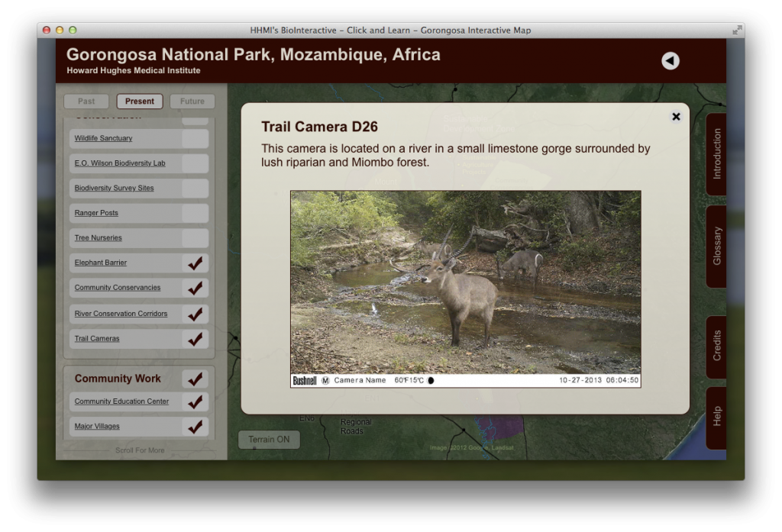Open the Glossary side tab
Viewport: 782px width, 532px height.
coord(716,244)
